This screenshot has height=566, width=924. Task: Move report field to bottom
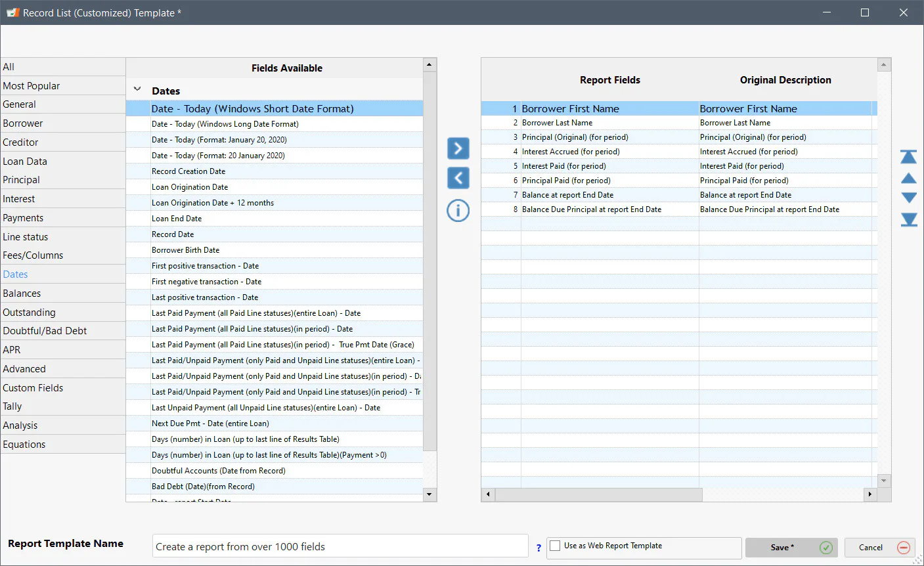tap(909, 219)
